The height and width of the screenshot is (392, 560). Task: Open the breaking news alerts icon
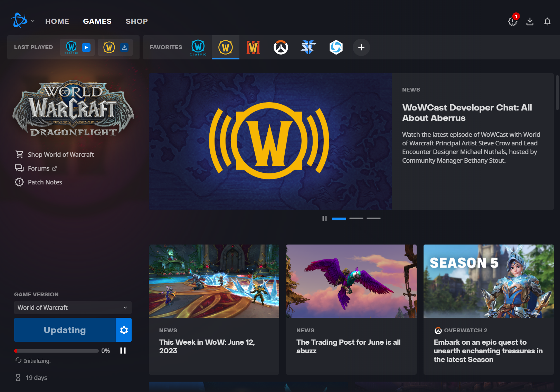(513, 21)
